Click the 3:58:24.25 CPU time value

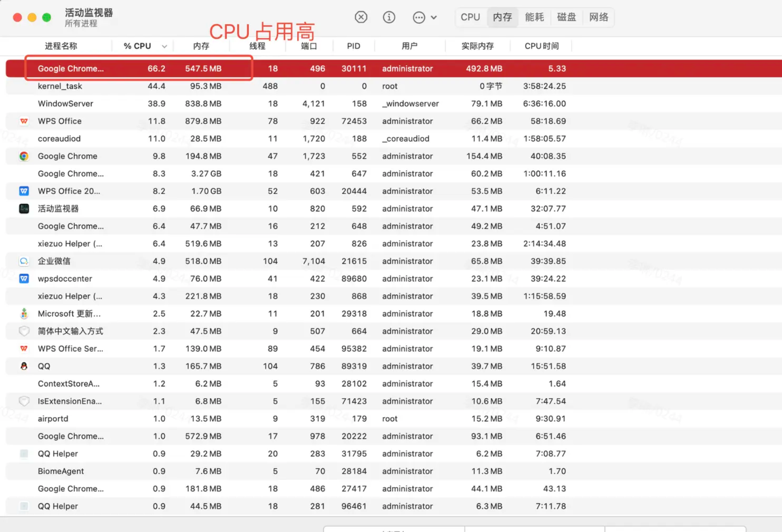544,86
